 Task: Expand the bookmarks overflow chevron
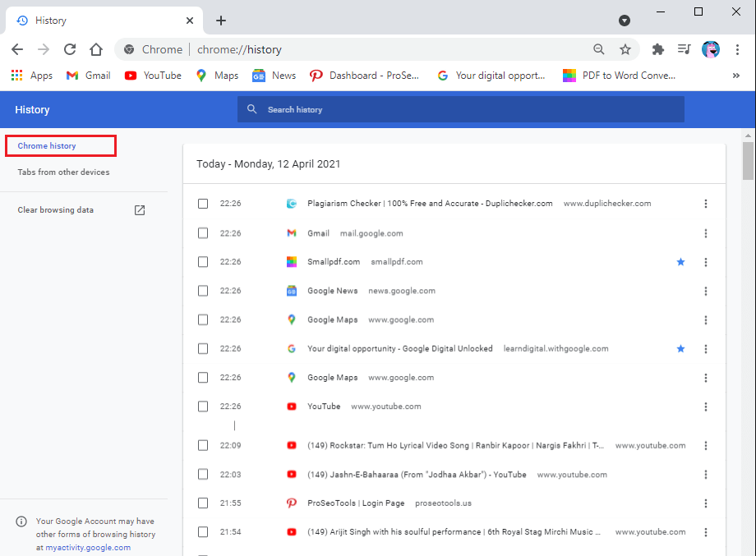tap(735, 75)
